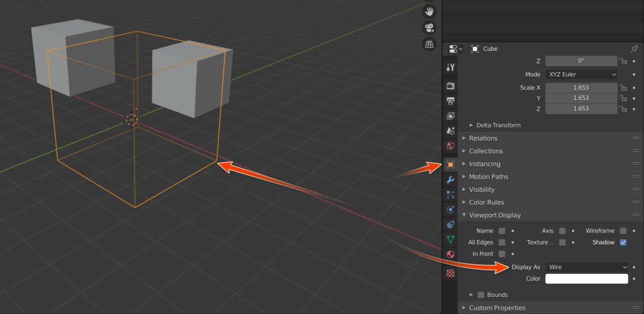The image size is (644, 314).
Task: Click the "Cube" object name text
Action: pyautogui.click(x=490, y=49)
